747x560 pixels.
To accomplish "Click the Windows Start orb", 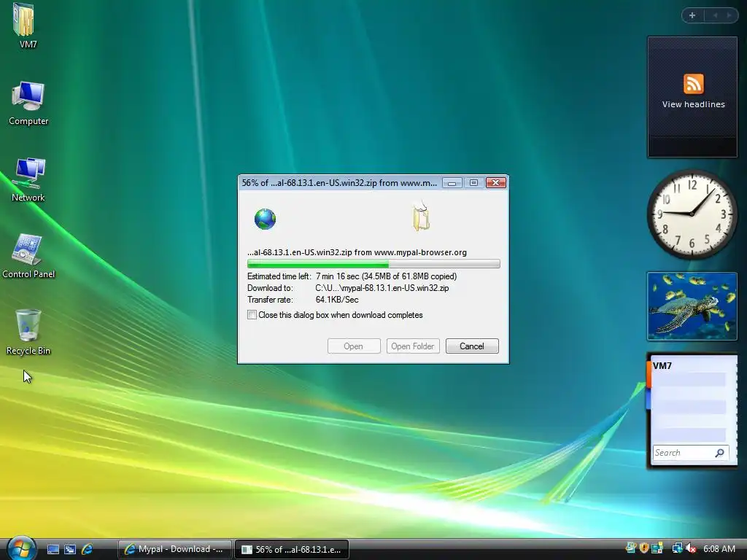I will point(20,548).
